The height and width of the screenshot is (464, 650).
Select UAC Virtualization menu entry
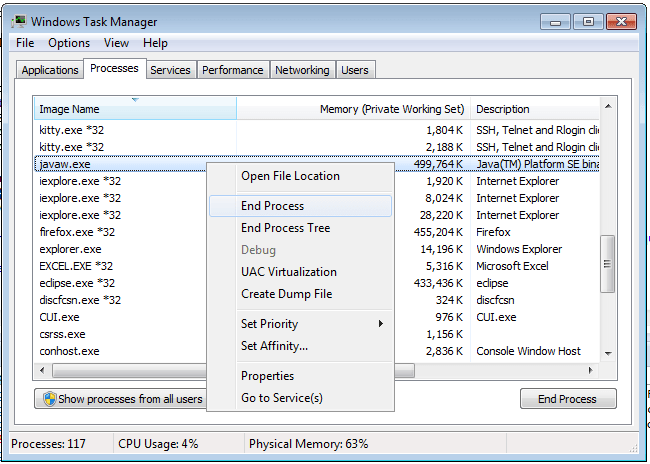(x=288, y=272)
